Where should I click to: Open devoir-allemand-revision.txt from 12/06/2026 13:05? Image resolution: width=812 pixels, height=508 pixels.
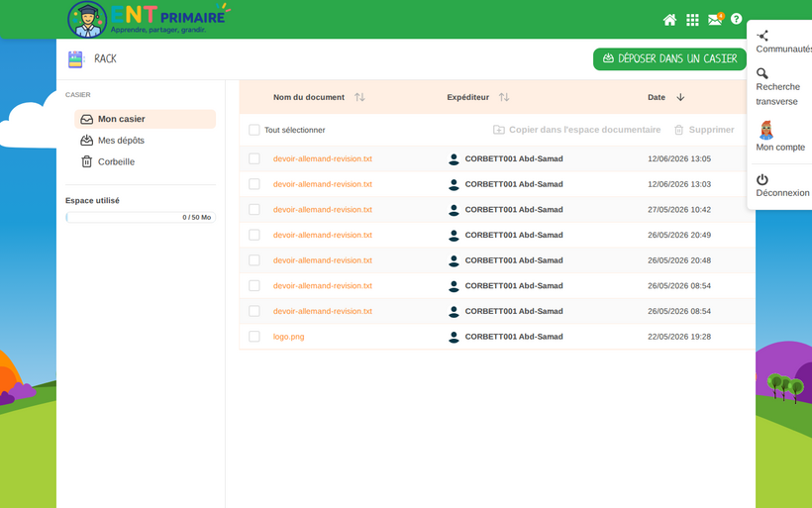(x=323, y=159)
